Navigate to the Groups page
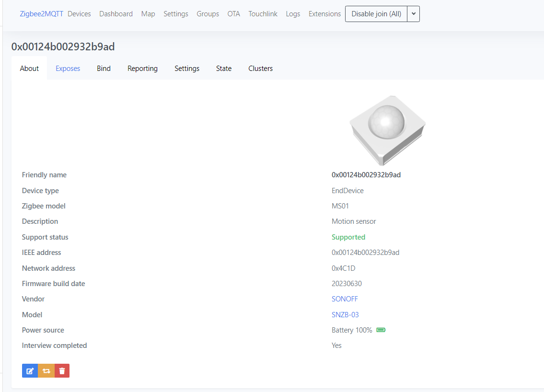 (x=208, y=14)
